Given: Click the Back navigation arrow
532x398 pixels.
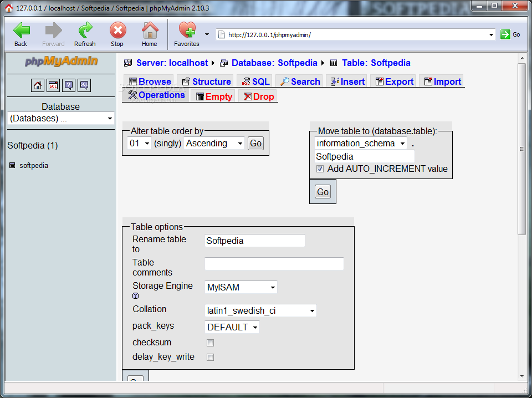Looking at the screenshot, I should point(22,31).
